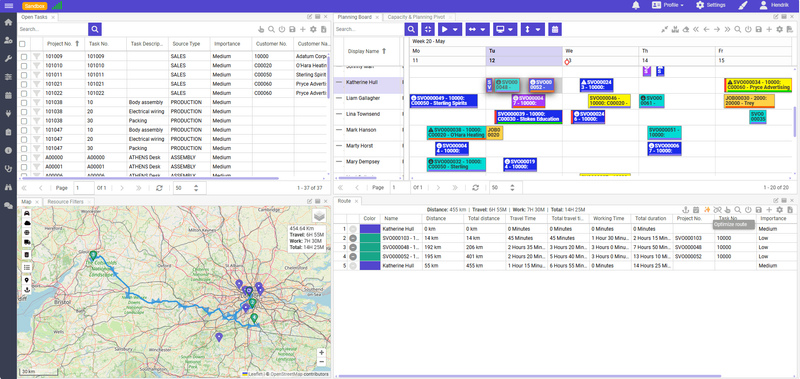Click the plus icon in Open Tasks toolbar

(303, 30)
